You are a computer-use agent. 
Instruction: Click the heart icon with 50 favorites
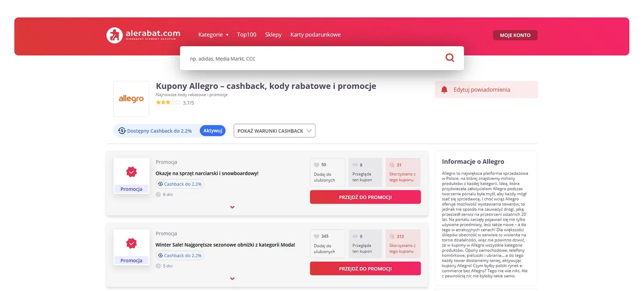point(316,165)
